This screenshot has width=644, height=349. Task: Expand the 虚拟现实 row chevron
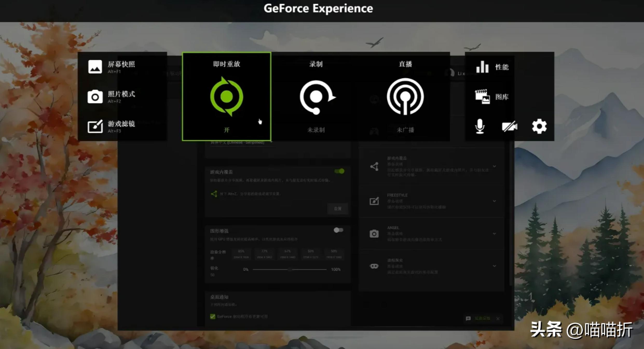tap(494, 266)
